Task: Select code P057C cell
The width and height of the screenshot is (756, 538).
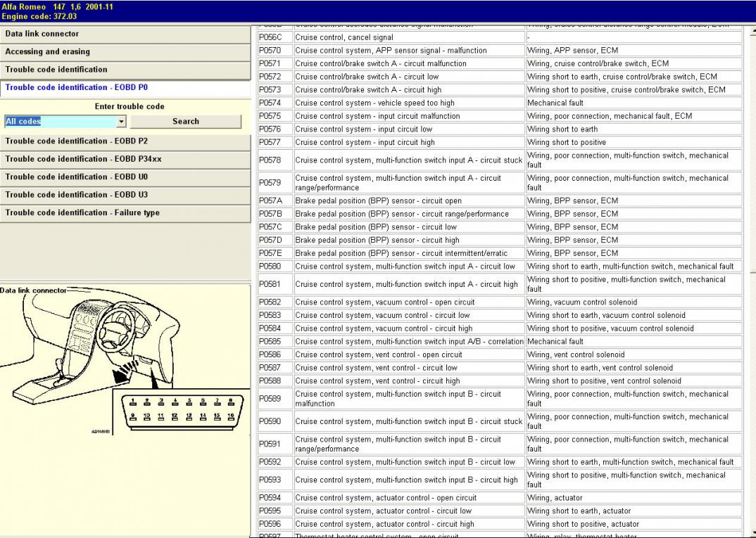Action: 275,227
